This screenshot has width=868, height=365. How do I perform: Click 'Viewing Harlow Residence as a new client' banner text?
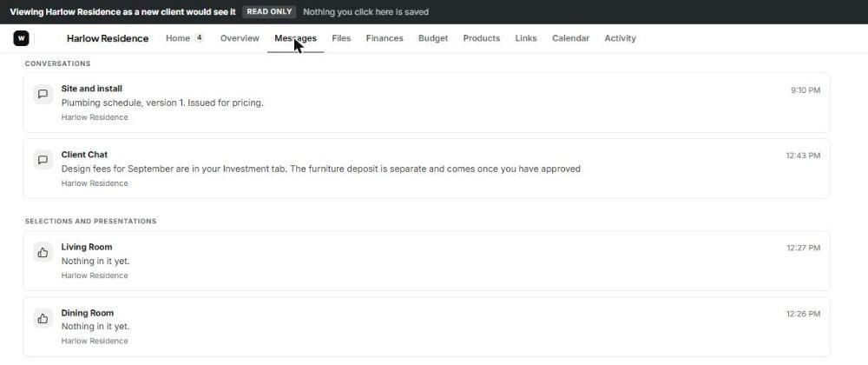(x=123, y=11)
